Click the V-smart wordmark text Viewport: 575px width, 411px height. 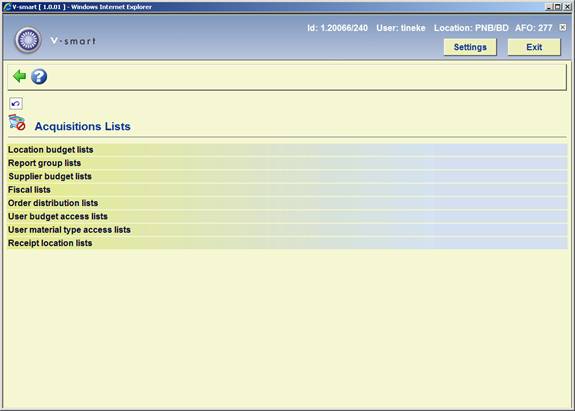73,41
